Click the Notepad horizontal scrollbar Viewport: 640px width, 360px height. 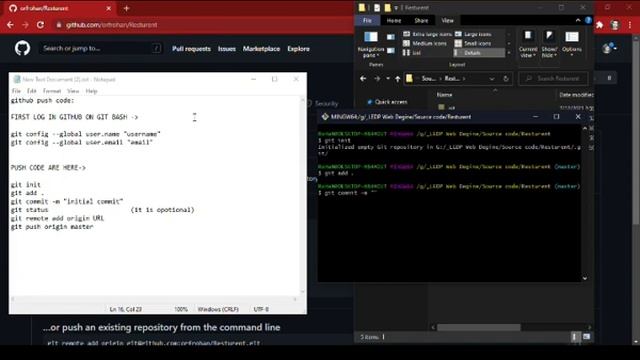(x=154, y=299)
